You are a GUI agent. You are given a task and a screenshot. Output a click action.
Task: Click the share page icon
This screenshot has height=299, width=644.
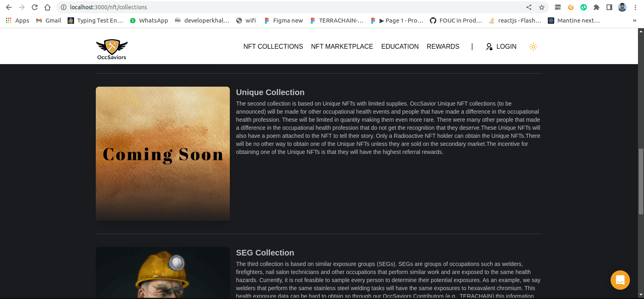(x=529, y=7)
